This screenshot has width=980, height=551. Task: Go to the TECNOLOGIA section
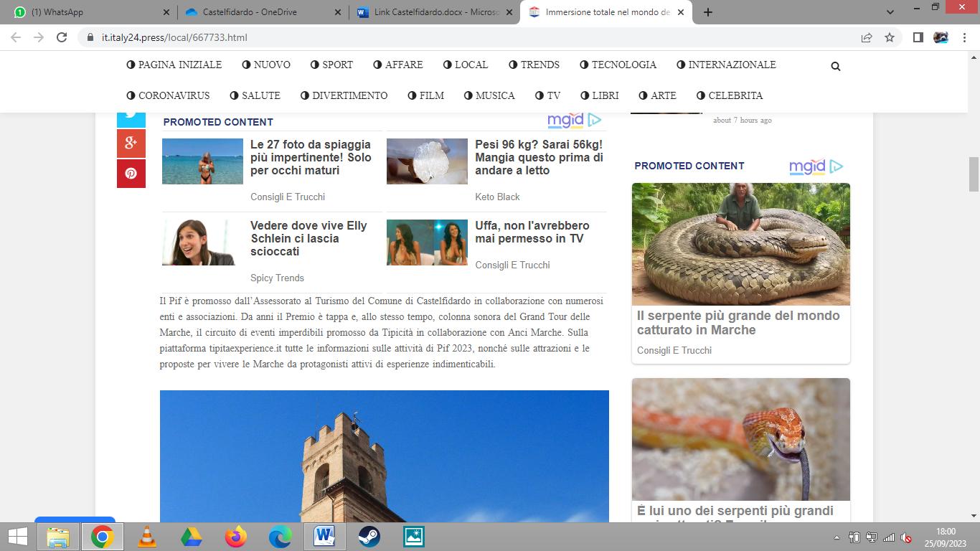[618, 65]
